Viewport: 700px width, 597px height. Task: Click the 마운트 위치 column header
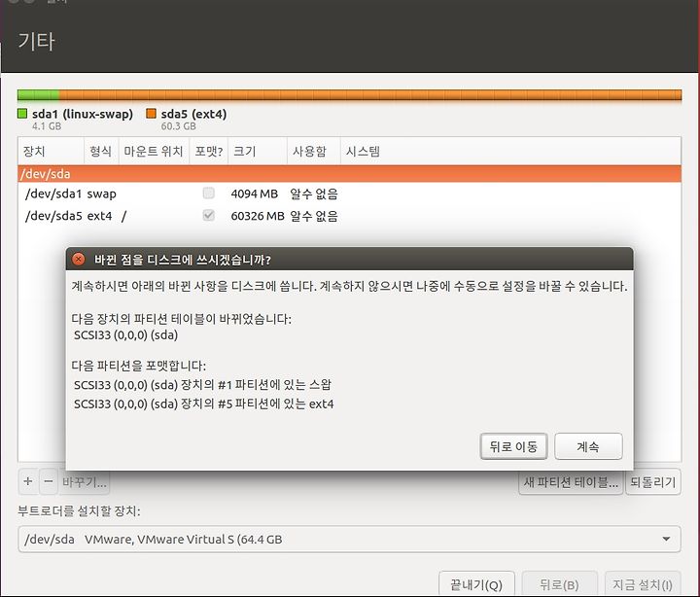pyautogui.click(x=154, y=152)
